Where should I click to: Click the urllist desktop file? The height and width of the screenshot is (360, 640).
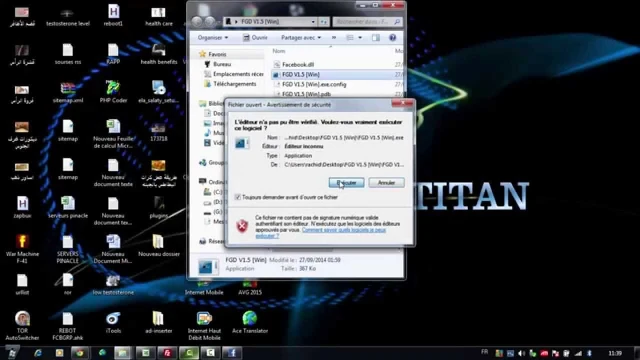pyautogui.click(x=22, y=284)
